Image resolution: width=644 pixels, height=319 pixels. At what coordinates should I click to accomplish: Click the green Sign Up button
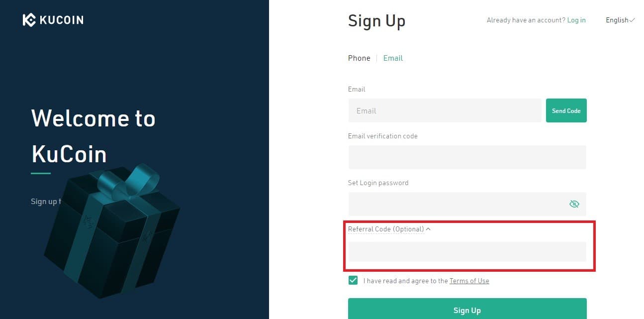(x=467, y=309)
